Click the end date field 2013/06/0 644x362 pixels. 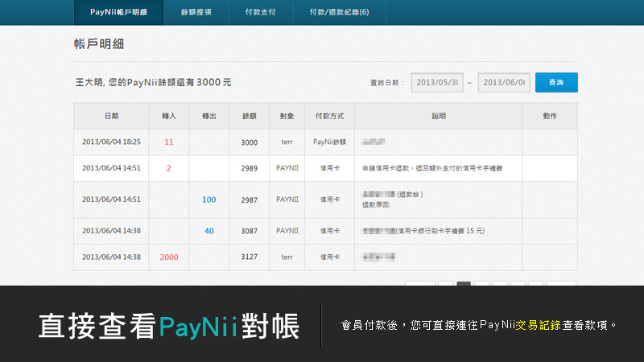tap(504, 83)
